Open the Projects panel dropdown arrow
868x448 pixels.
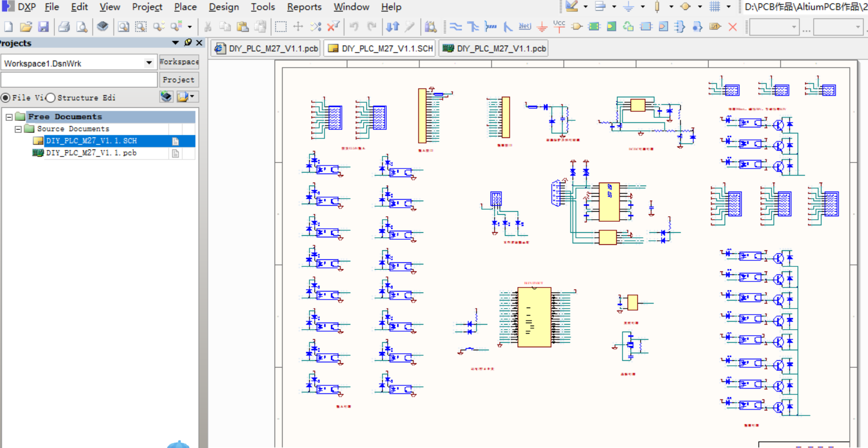[175, 43]
